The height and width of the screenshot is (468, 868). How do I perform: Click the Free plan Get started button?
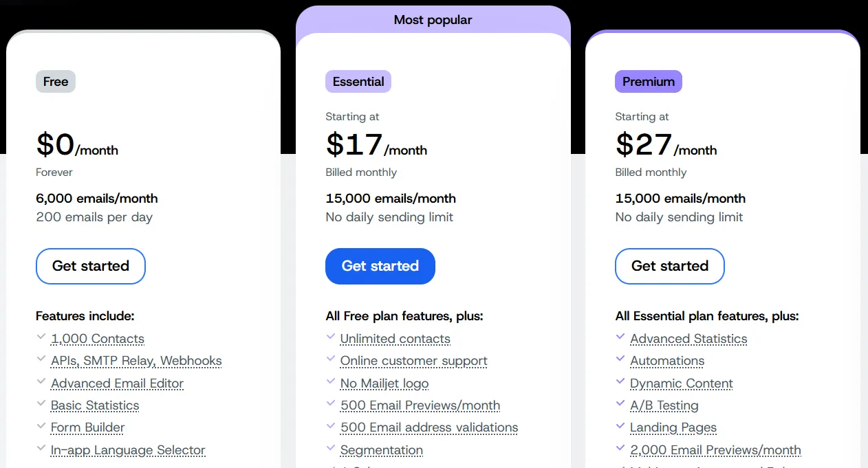point(90,266)
